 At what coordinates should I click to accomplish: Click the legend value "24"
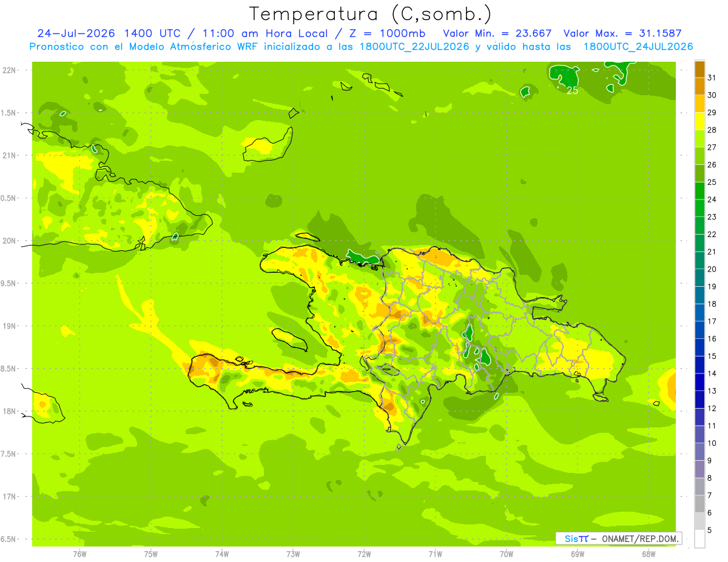[712, 199]
